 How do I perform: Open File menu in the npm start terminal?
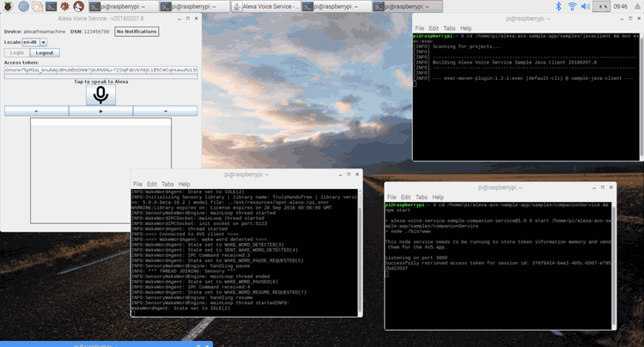pyautogui.click(x=392, y=198)
